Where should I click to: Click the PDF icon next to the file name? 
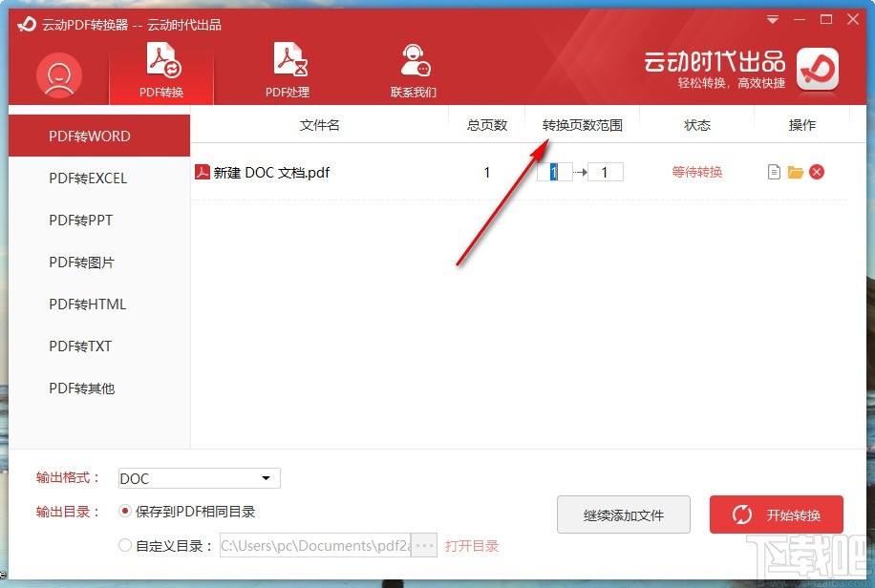coord(203,173)
